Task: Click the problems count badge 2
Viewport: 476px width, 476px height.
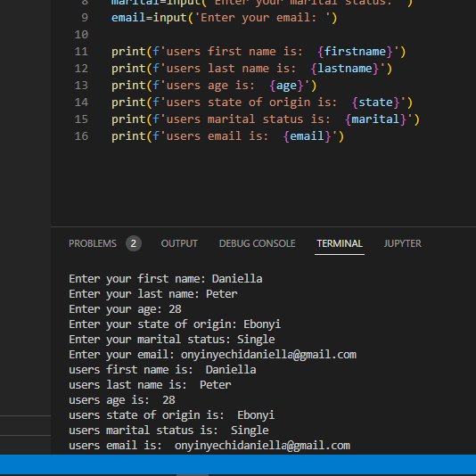Action: tap(134, 243)
